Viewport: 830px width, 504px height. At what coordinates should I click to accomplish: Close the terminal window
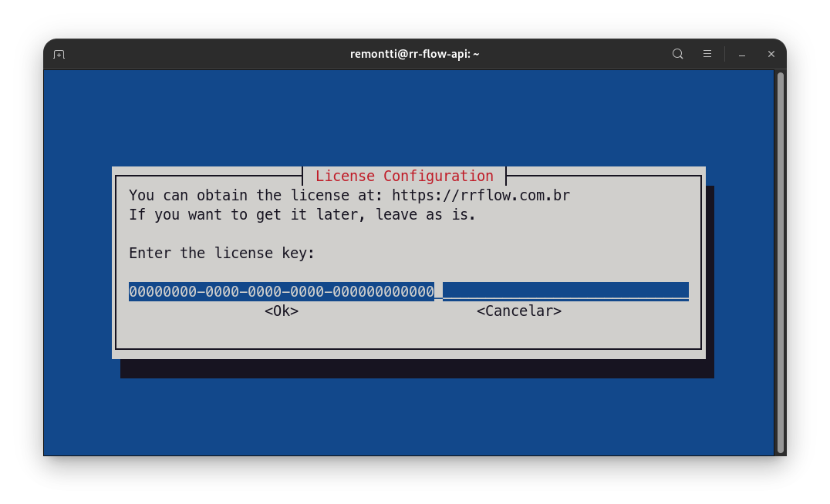771,54
